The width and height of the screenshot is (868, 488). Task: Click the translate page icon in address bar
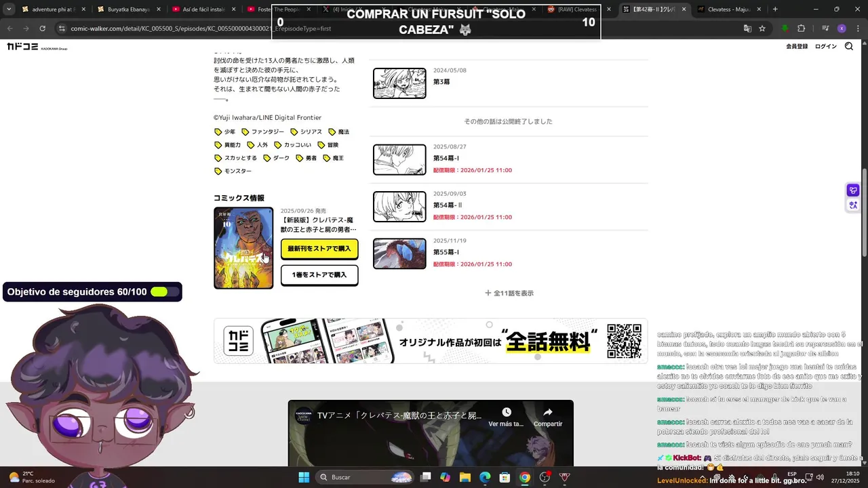(x=747, y=28)
